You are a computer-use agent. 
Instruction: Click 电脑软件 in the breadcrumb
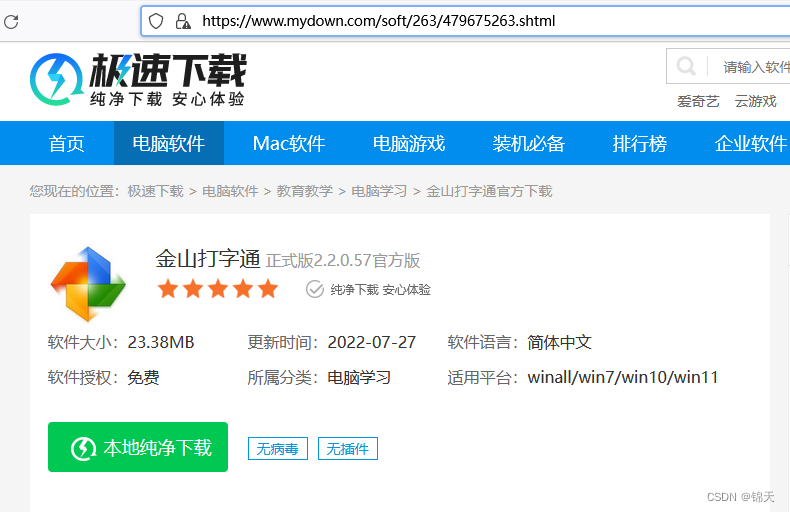tap(230, 191)
